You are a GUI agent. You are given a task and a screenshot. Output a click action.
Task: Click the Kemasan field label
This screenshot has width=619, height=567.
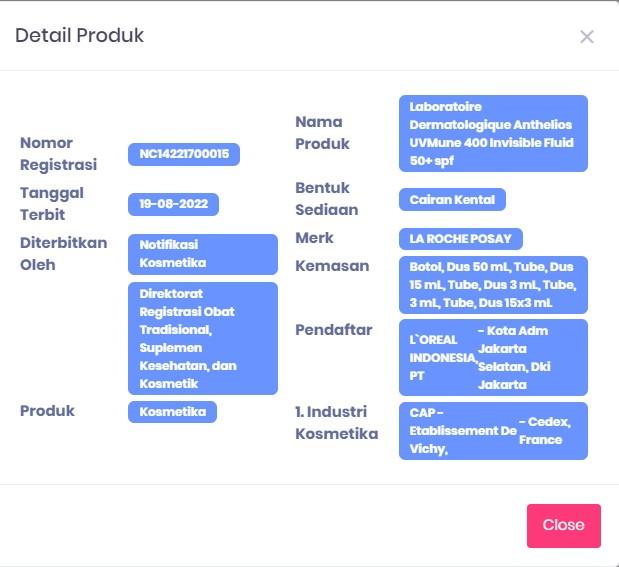pos(332,266)
